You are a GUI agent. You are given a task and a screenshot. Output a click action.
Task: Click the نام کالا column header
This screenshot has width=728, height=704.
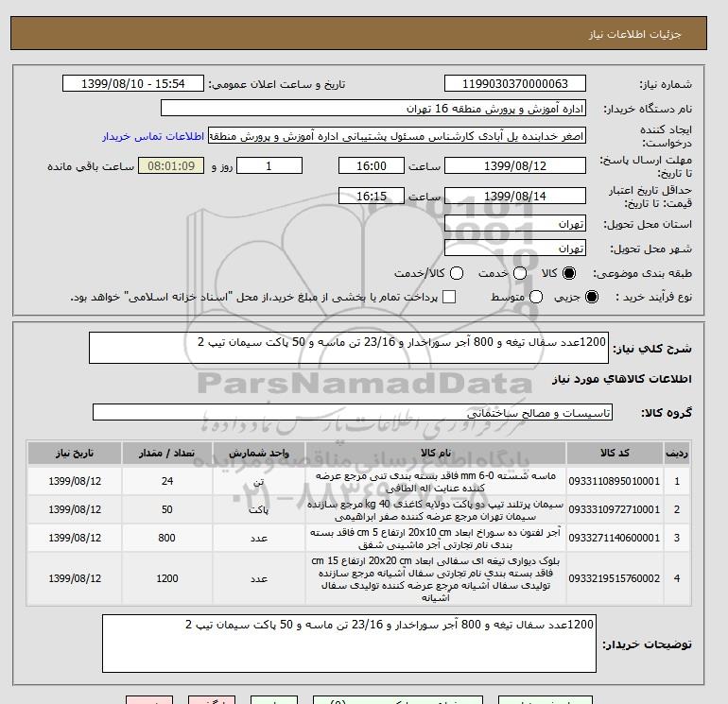[436, 453]
